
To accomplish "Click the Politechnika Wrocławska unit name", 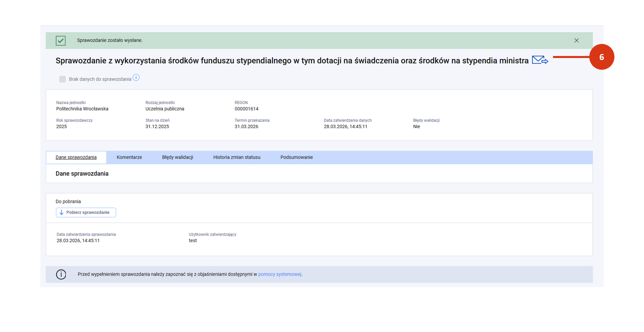I will pos(82,109).
